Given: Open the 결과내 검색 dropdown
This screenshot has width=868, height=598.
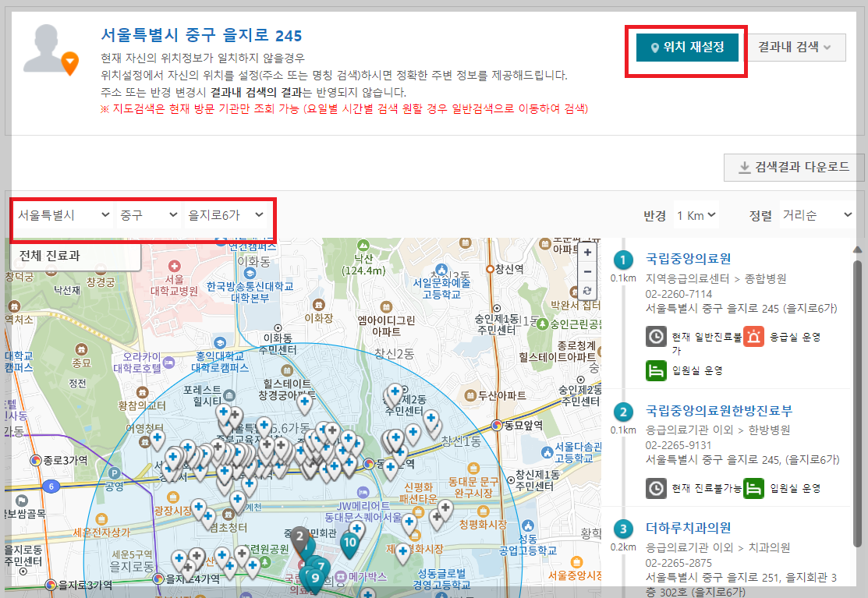Looking at the screenshot, I should point(795,48).
